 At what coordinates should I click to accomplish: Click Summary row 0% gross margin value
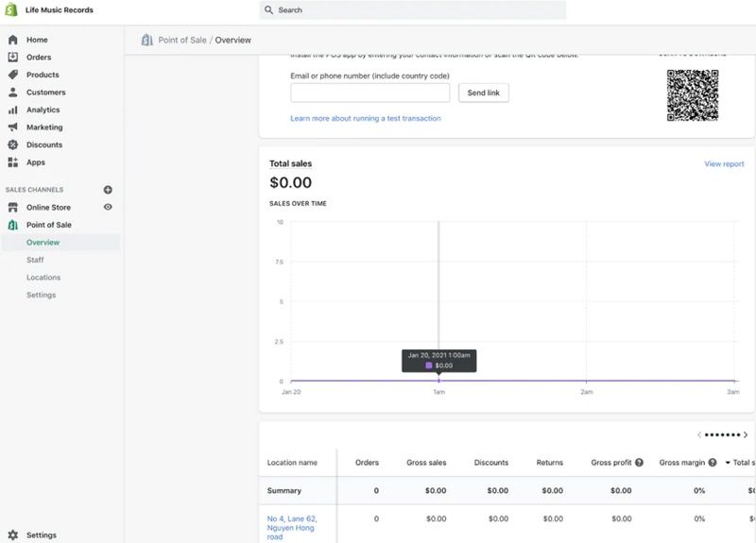click(699, 490)
